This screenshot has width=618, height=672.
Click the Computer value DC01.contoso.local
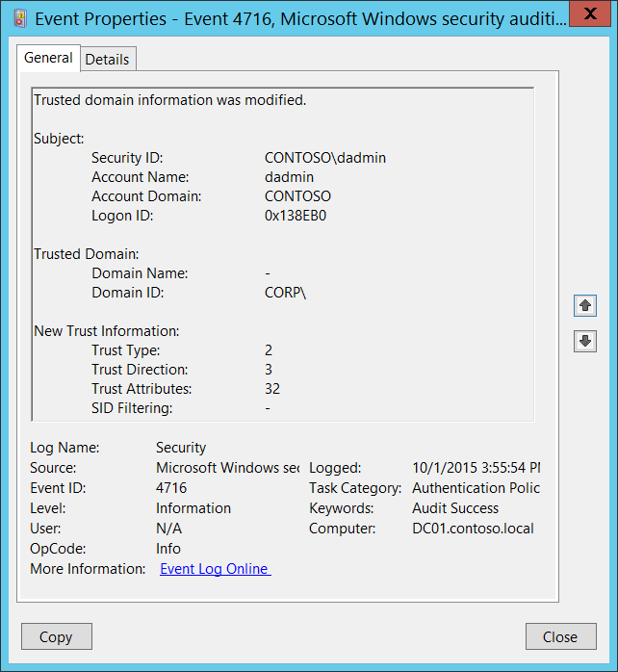(x=474, y=529)
